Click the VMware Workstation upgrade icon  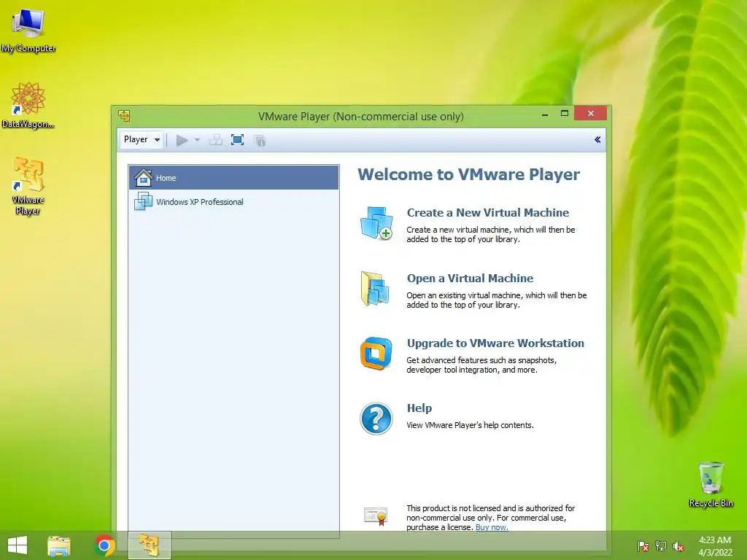pos(376,354)
